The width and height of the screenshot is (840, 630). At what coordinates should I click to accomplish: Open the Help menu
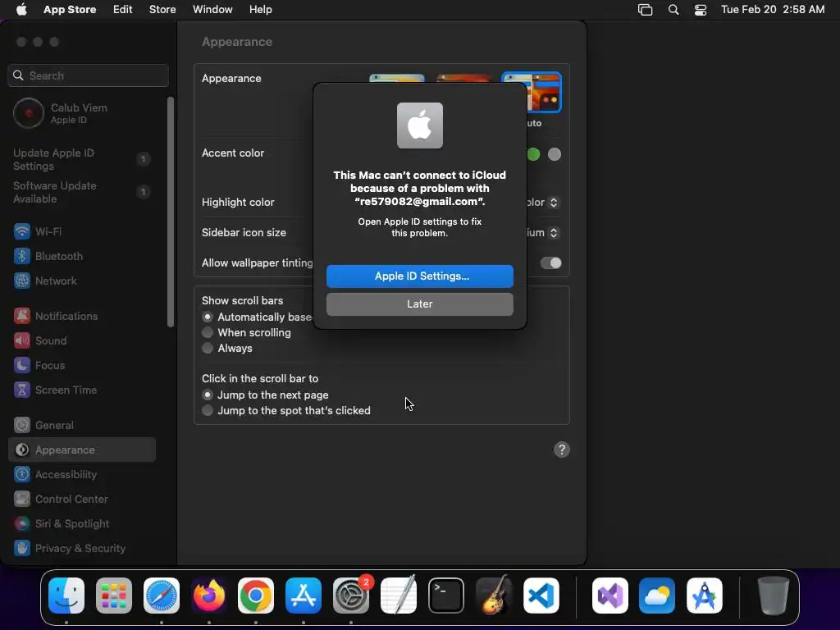[x=260, y=10]
